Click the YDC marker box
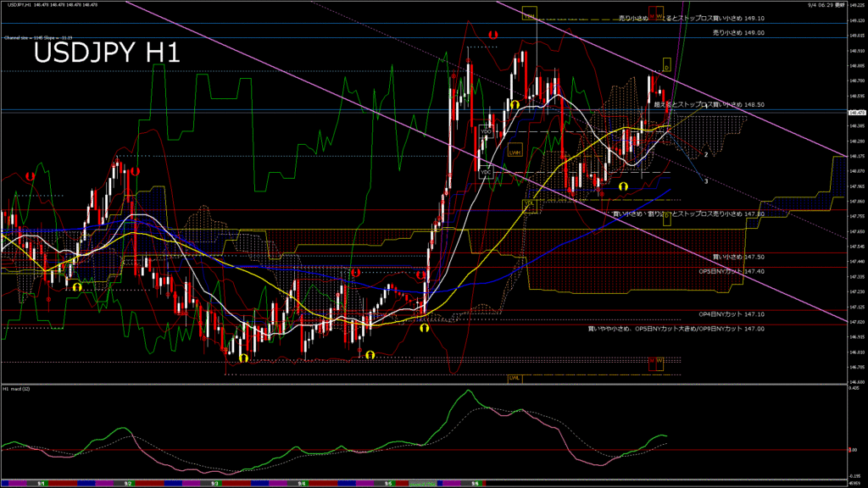Screen dimensions: 868x488 486,173
